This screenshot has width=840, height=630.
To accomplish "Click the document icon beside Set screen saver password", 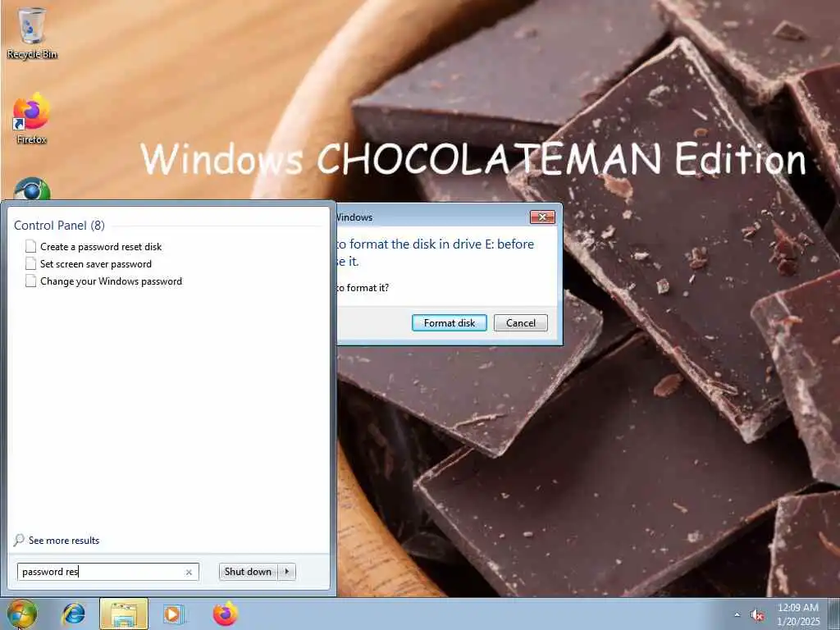I will pyautogui.click(x=30, y=263).
